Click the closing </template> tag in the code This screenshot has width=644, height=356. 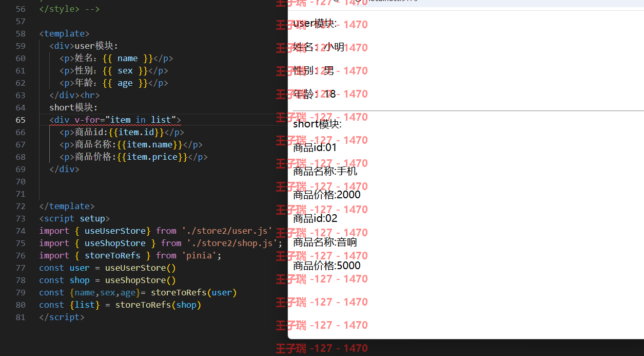point(67,206)
